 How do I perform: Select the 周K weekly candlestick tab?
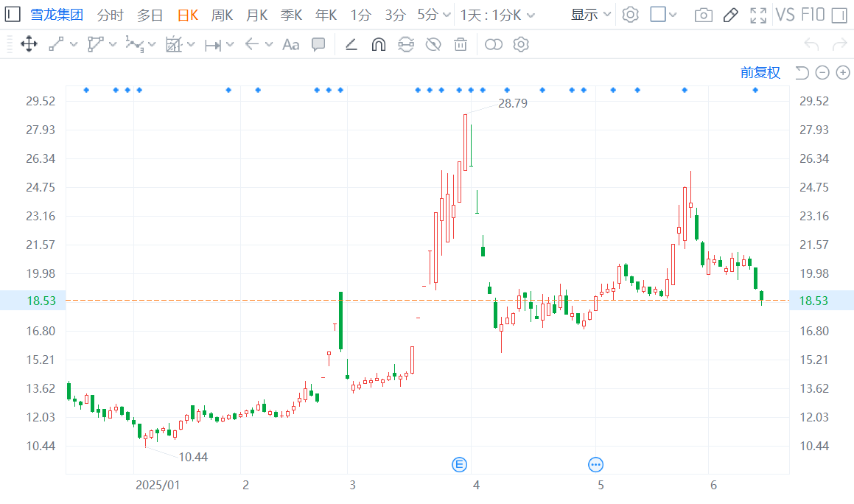tap(223, 15)
